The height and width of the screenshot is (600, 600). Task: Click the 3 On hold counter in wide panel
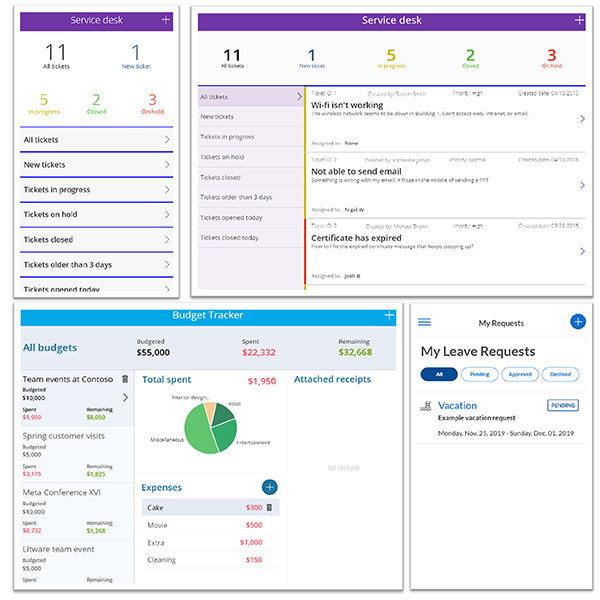(x=551, y=58)
